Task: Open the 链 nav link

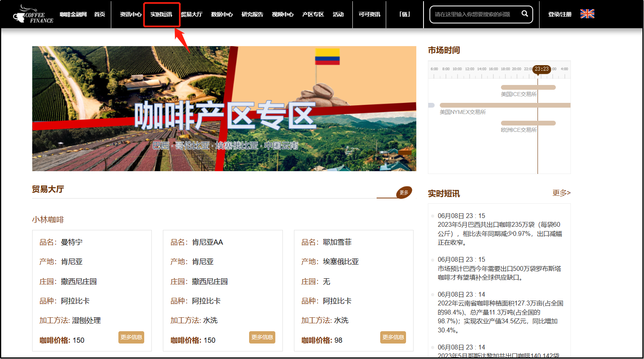Action: click(404, 14)
